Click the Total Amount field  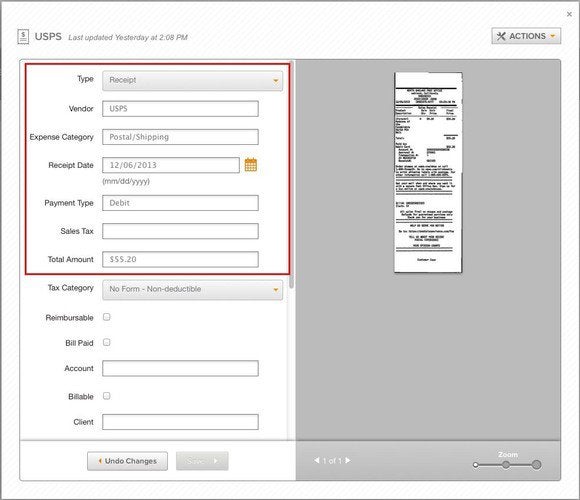(180, 259)
